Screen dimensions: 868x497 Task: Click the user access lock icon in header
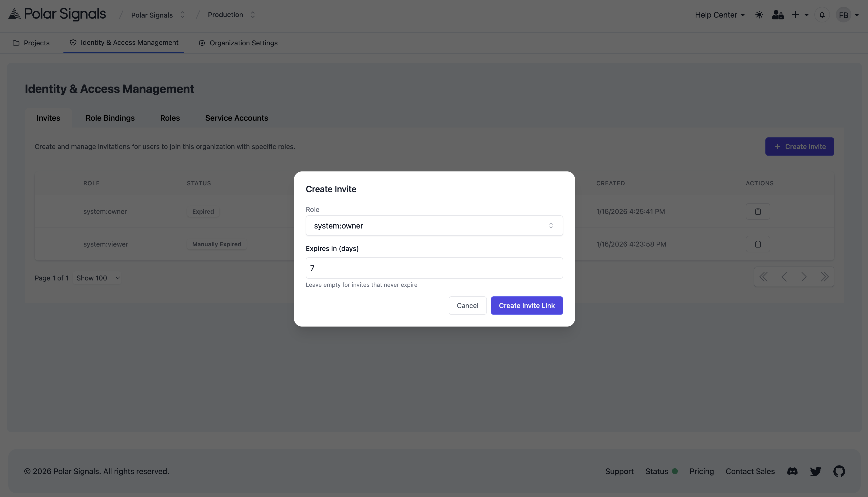pyautogui.click(x=778, y=15)
